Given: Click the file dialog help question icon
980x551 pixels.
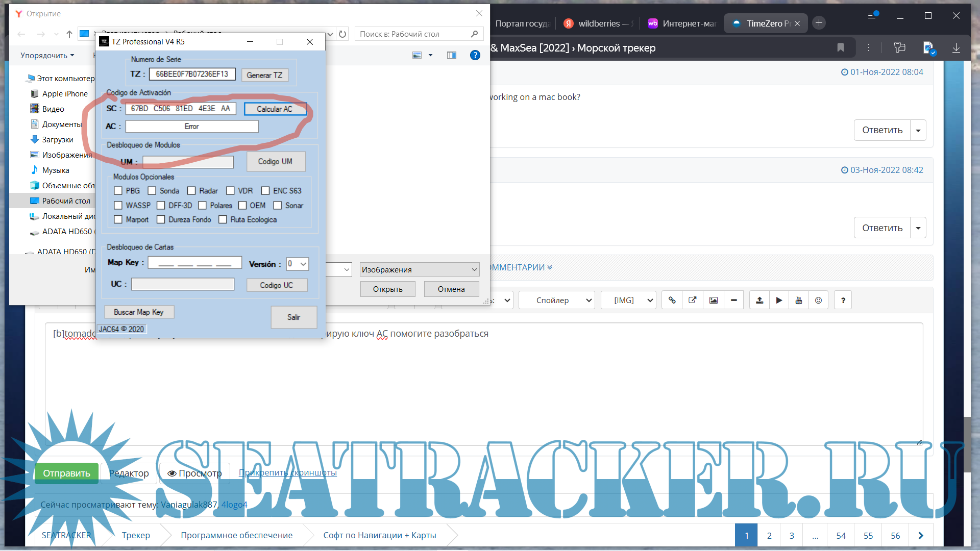Looking at the screenshot, I should 475,55.
